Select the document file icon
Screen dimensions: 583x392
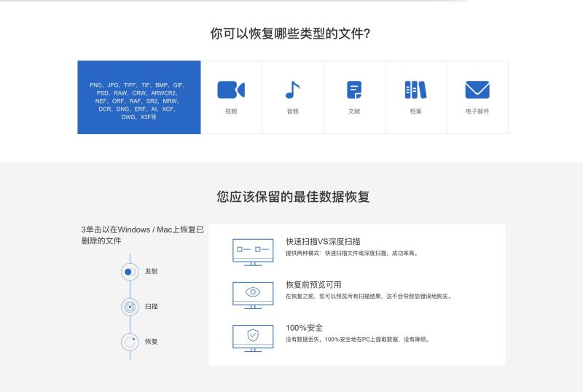pyautogui.click(x=354, y=90)
